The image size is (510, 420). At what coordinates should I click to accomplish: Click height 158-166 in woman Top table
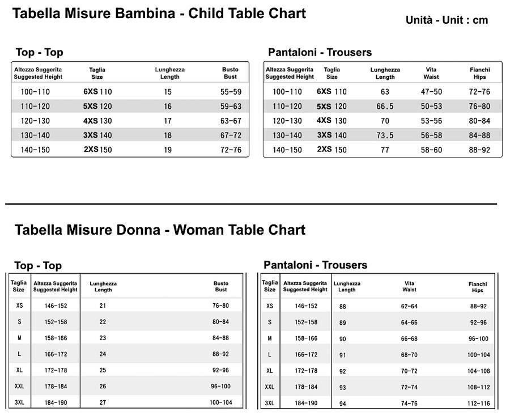(56, 338)
